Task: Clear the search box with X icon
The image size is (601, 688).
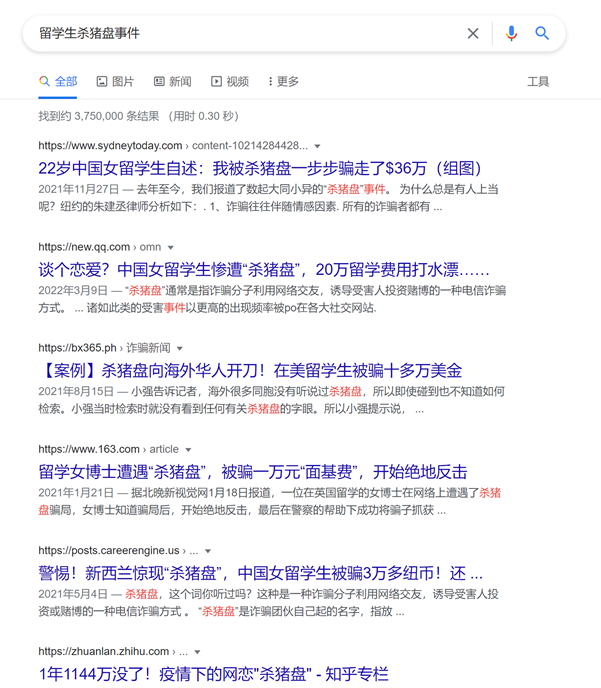Action: point(473,33)
